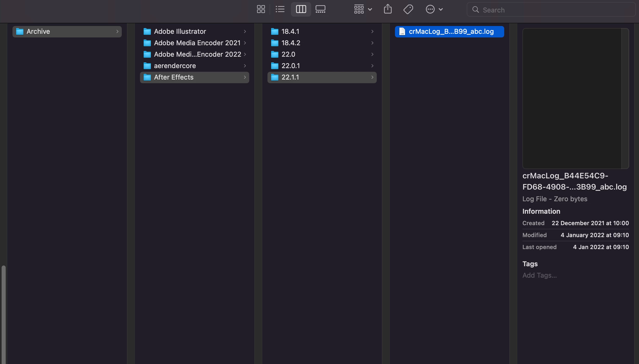
Task: Open the Adobe Illustrator folder
Action: tap(180, 31)
